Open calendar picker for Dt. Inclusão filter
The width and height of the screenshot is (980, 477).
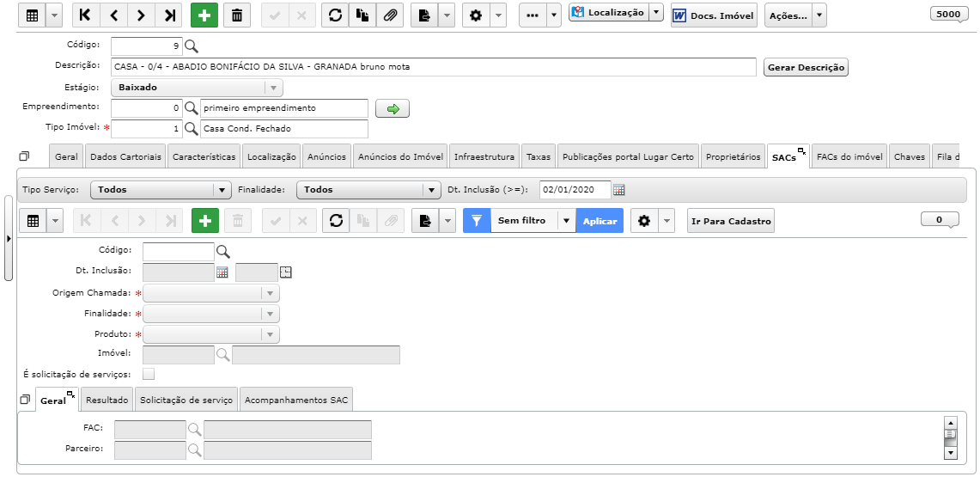click(619, 189)
